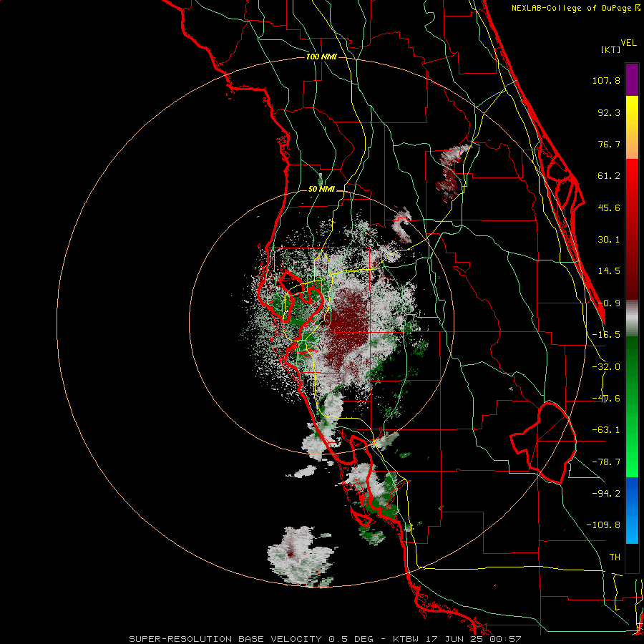
Task: Click the -63.1 legend value
Action: click(x=606, y=430)
